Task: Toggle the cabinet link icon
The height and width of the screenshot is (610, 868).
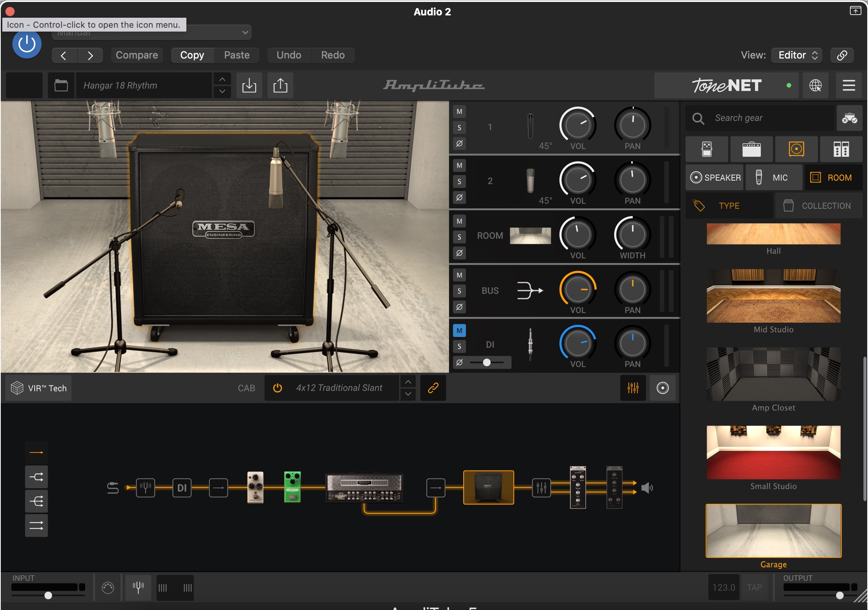Action: click(x=433, y=388)
